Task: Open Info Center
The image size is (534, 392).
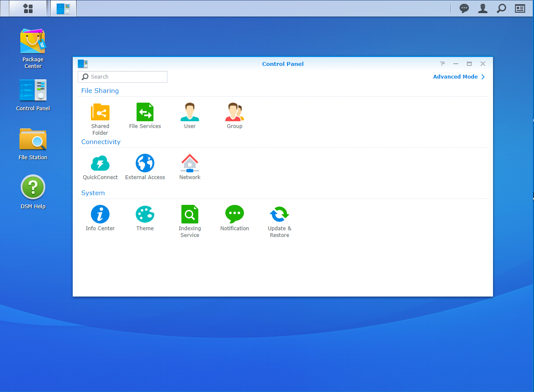Action: click(x=100, y=215)
